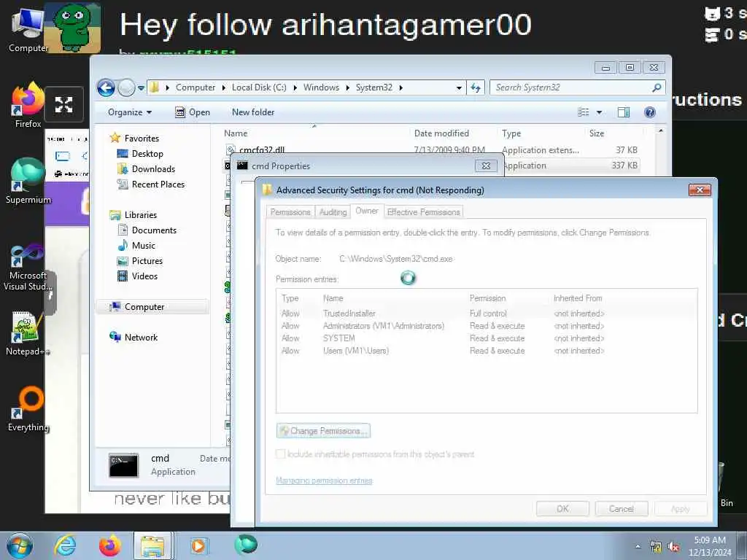Screen dimensions: 747x560
Task: Click the Windows Start orb
Action: coord(19,545)
